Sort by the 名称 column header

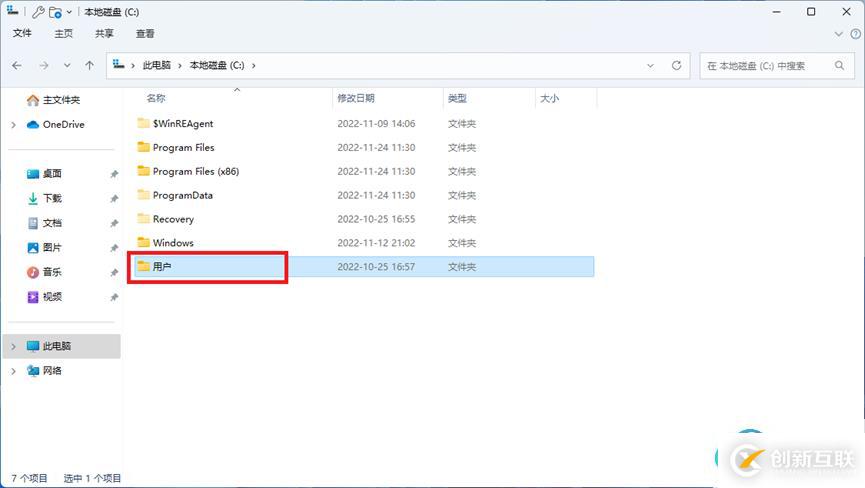pyautogui.click(x=156, y=98)
